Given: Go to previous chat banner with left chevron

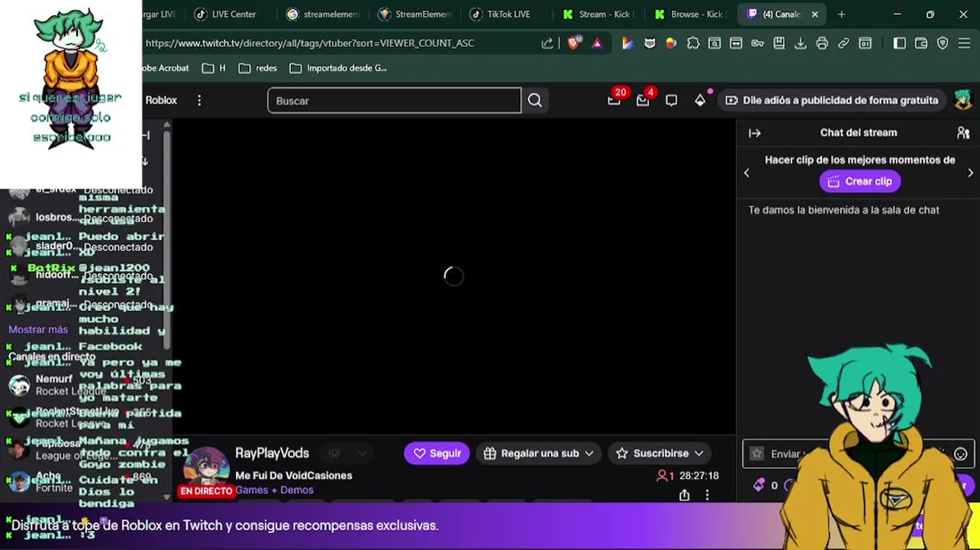Looking at the screenshot, I should pyautogui.click(x=746, y=173).
